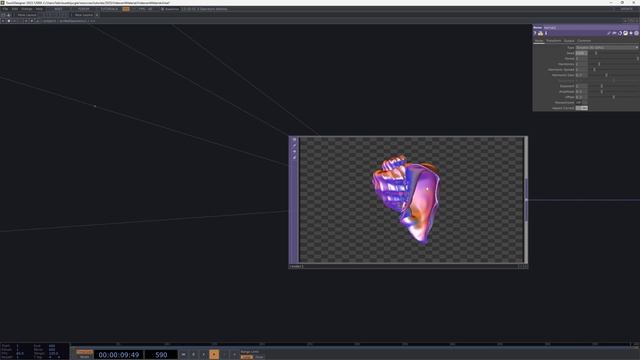The image size is (640, 360).
Task: Open the Forum link in top bar
Action: point(83,9)
